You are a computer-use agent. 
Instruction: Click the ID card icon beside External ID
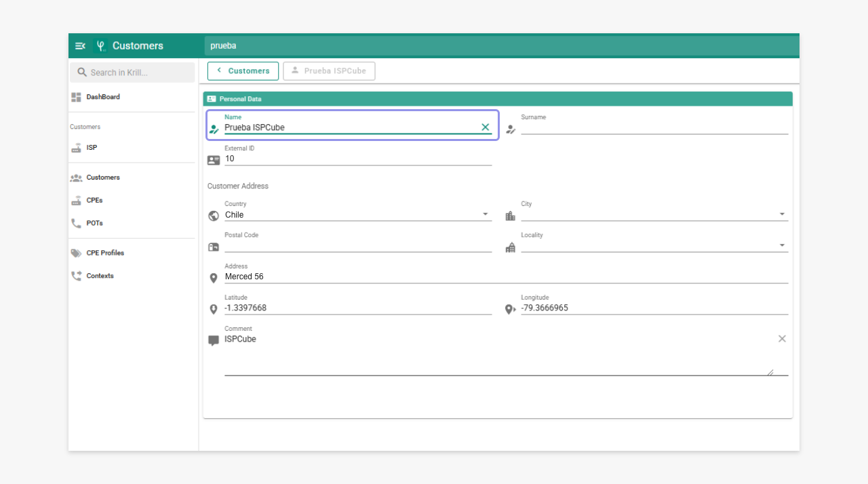[x=214, y=161]
